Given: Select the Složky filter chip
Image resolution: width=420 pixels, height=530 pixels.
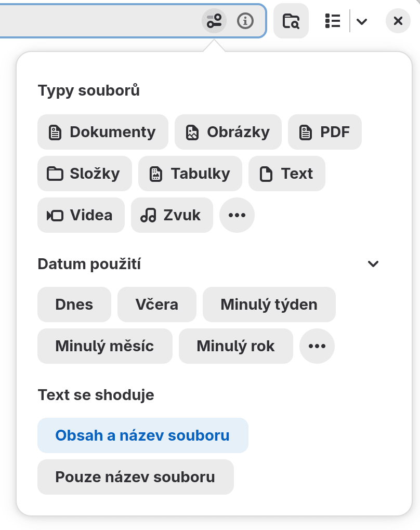Looking at the screenshot, I should [x=85, y=174].
